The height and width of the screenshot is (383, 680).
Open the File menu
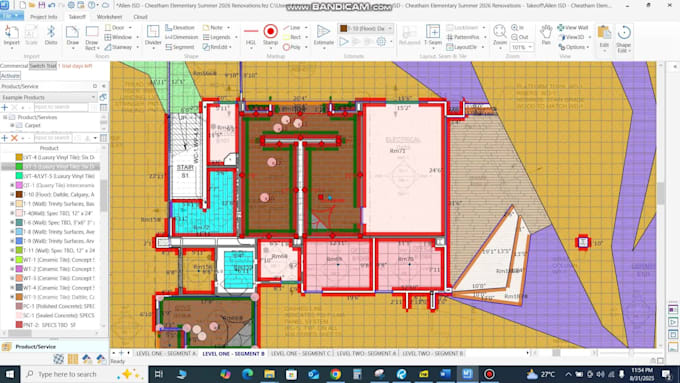pos(11,16)
